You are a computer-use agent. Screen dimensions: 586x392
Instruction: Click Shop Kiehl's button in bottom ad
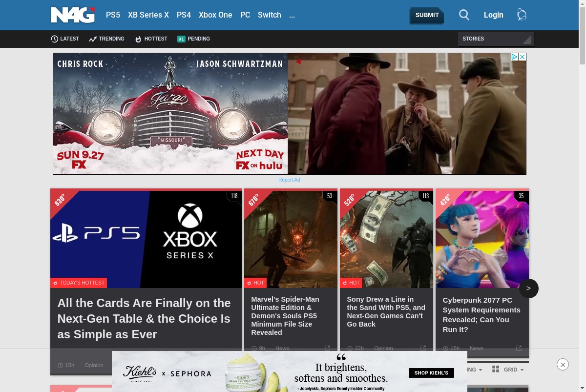[x=431, y=373]
